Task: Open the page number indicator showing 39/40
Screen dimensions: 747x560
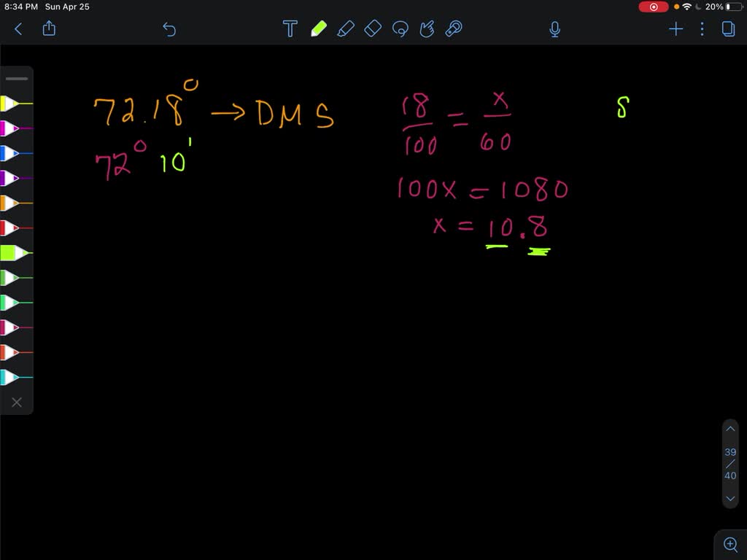Action: (730, 464)
